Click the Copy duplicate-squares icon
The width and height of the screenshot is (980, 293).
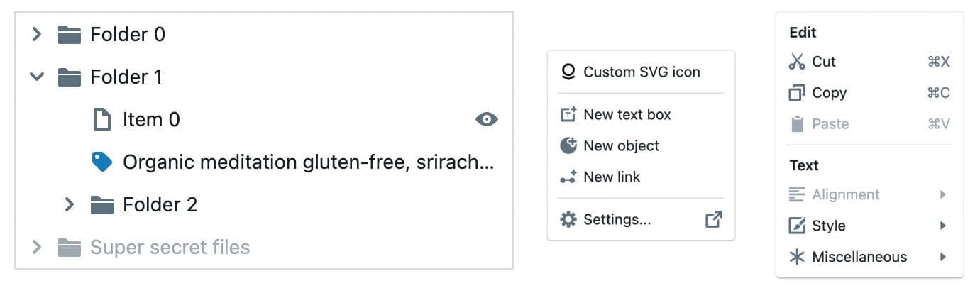click(797, 93)
